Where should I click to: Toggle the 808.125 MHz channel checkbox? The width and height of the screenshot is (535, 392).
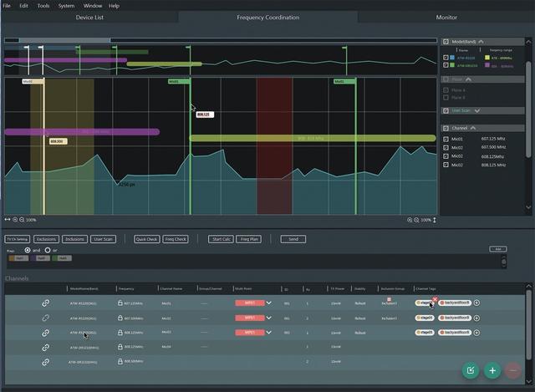[446, 165]
